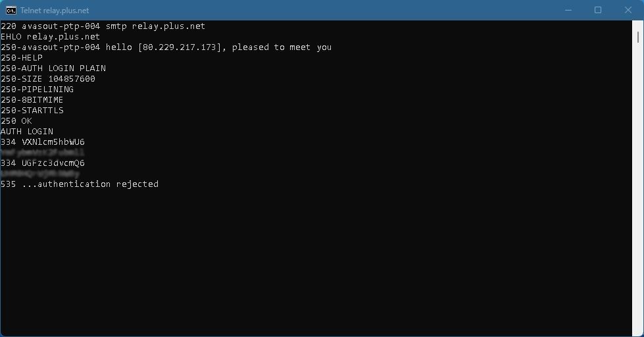This screenshot has width=644, height=337.
Task: Click the 334 VXNlcm5hbWU6 prompt line
Action: [x=43, y=142]
